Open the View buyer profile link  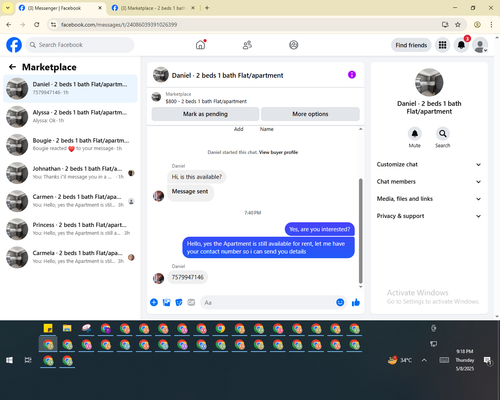pos(278,152)
